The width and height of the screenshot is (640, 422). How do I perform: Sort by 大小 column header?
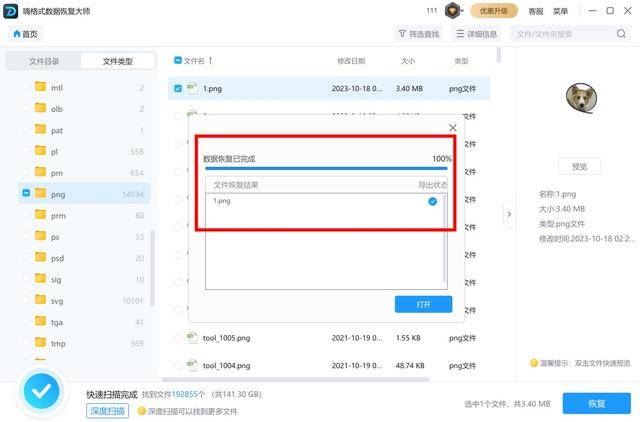(408, 61)
